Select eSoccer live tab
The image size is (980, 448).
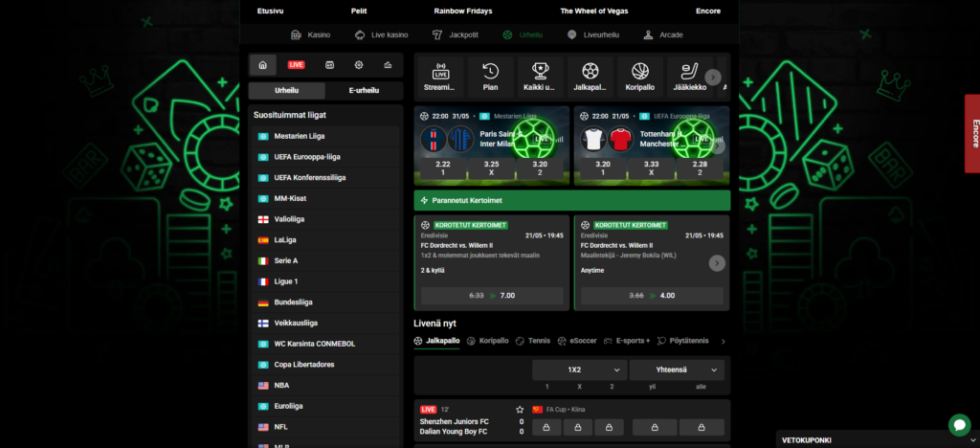click(x=577, y=341)
